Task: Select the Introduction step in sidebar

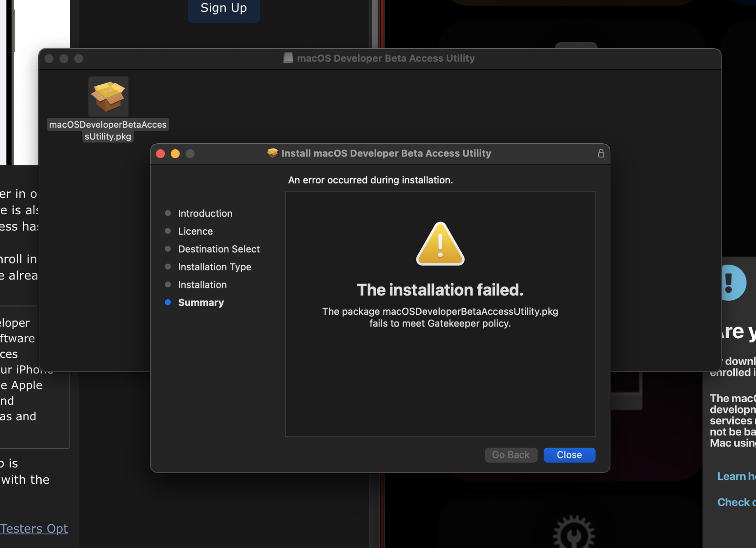Action: click(205, 213)
